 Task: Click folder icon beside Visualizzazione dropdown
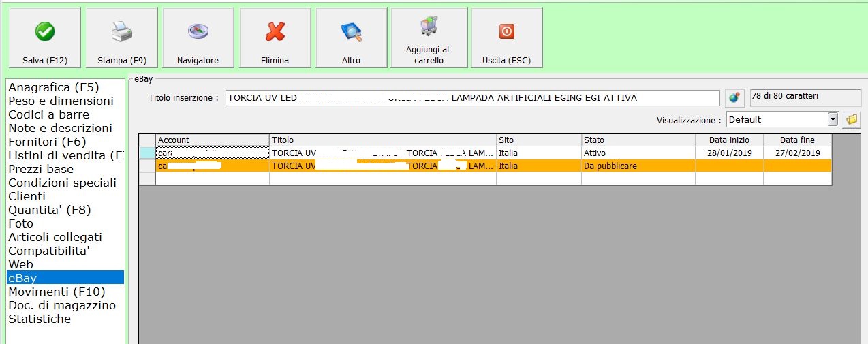[851, 120]
